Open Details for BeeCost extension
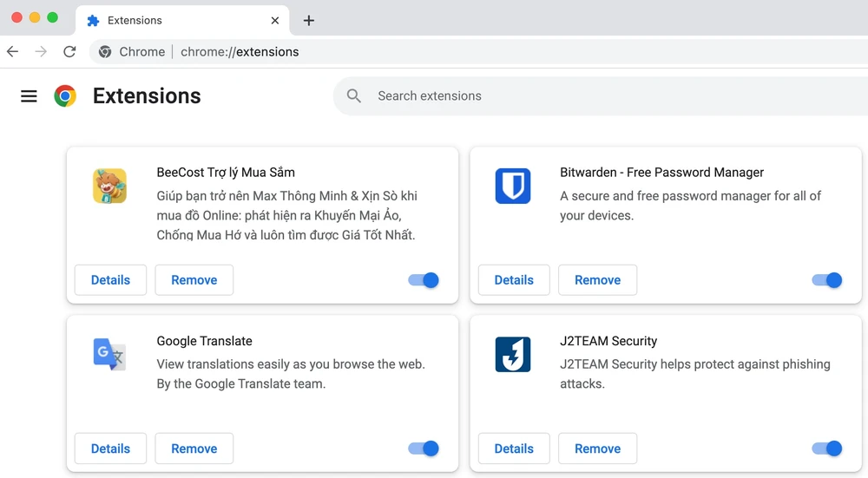Image resolution: width=868 pixels, height=478 pixels. pos(110,280)
